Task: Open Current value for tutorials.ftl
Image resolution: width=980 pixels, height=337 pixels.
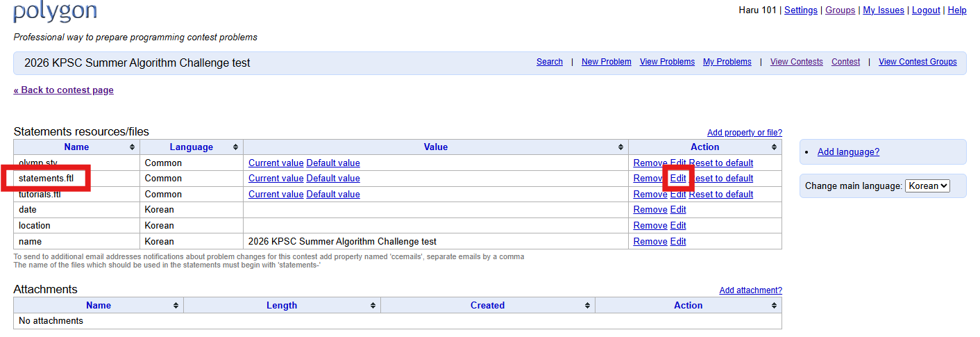Action: pyautogui.click(x=276, y=195)
